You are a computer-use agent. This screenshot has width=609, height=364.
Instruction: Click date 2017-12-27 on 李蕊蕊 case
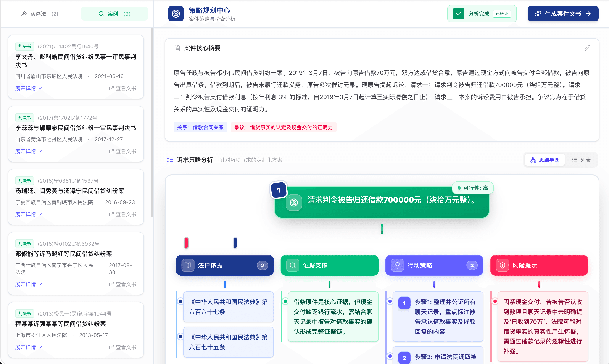(109, 139)
